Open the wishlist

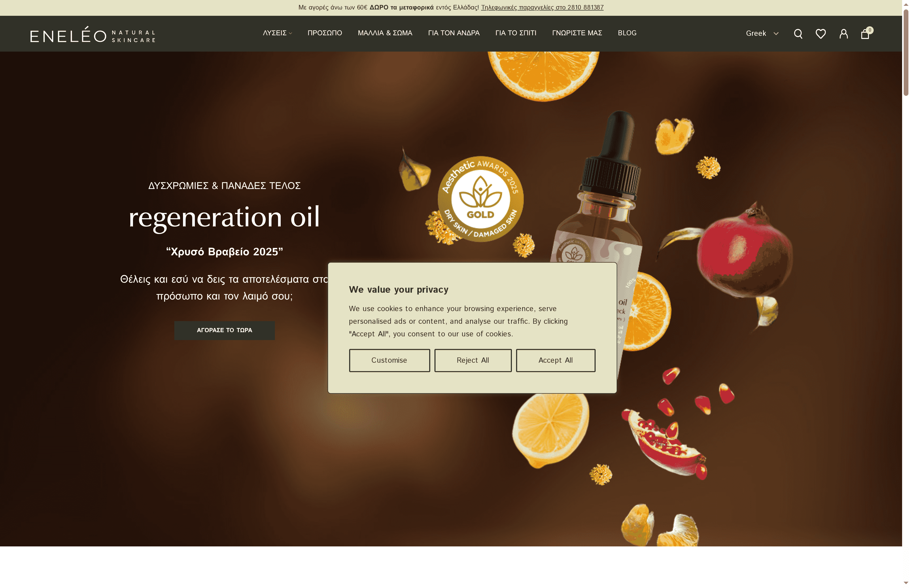tap(821, 34)
